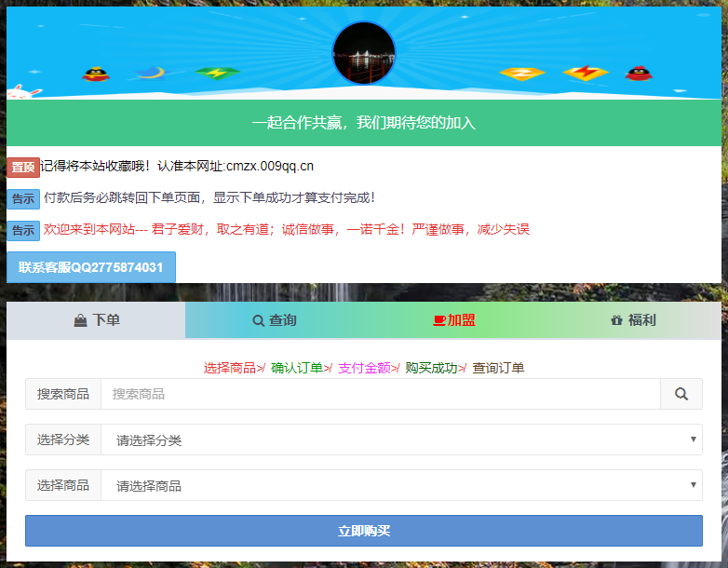Image resolution: width=728 pixels, height=568 pixels.
Task: Expand the 选择商品 product dropdown
Action: (x=400, y=485)
